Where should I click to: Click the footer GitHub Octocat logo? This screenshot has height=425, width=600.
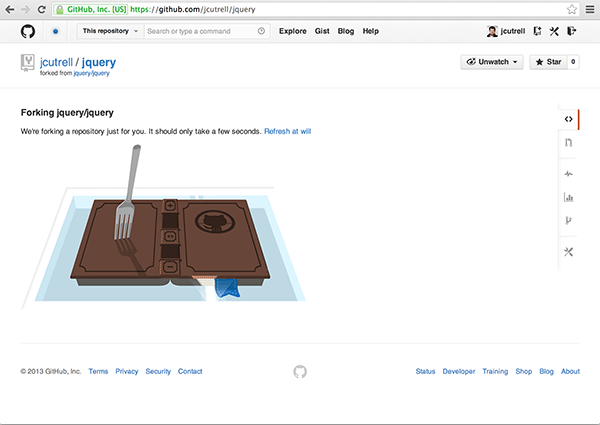[x=300, y=371]
